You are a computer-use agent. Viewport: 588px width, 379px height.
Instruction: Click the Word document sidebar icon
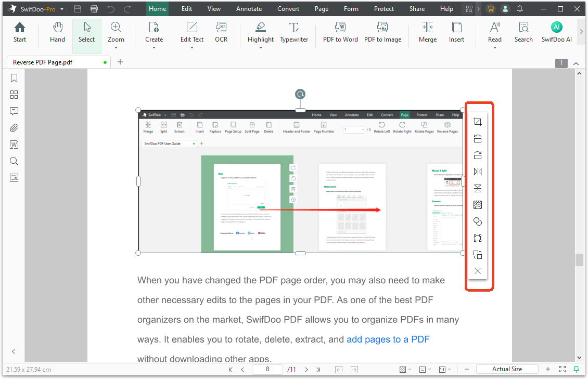point(14,145)
